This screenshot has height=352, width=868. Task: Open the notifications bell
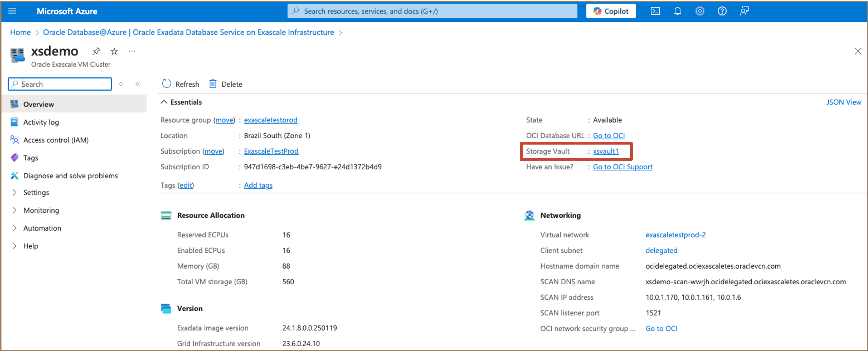[677, 11]
